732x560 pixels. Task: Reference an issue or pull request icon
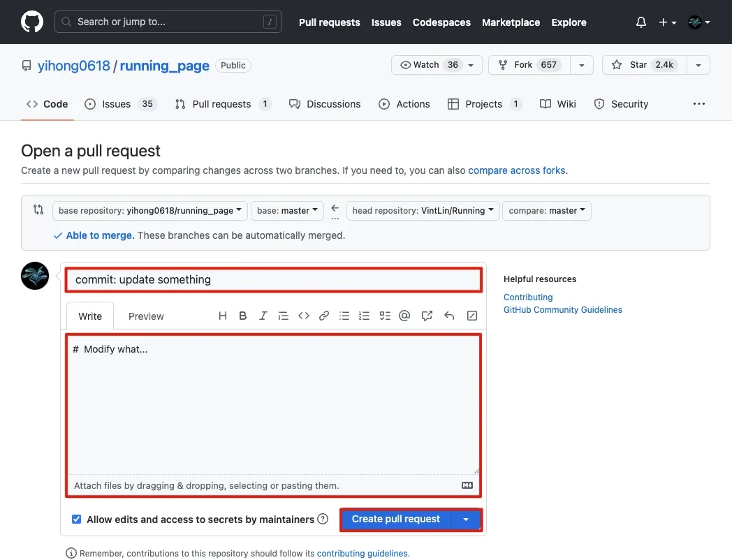427,316
